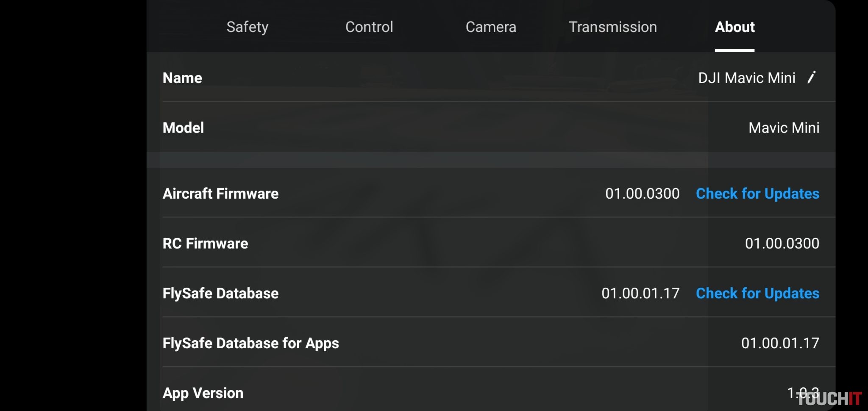Viewport: 868px width, 411px height.
Task: Tap the Name row label
Action: tap(182, 78)
